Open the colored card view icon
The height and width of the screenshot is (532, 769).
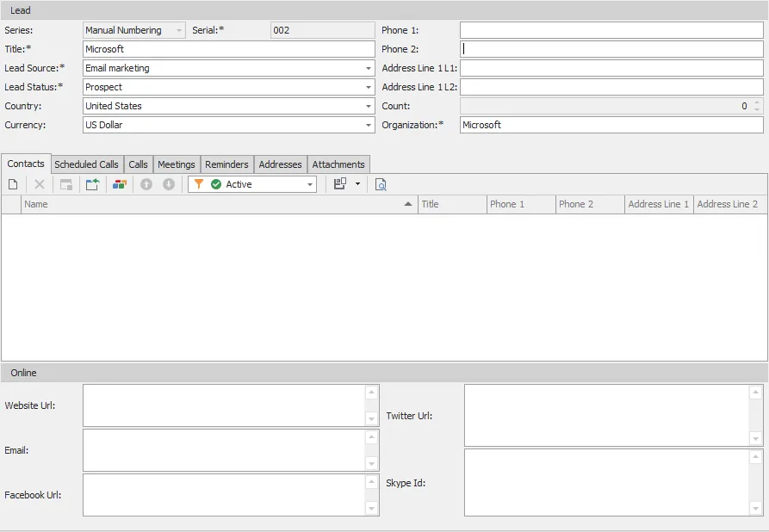[x=120, y=183]
